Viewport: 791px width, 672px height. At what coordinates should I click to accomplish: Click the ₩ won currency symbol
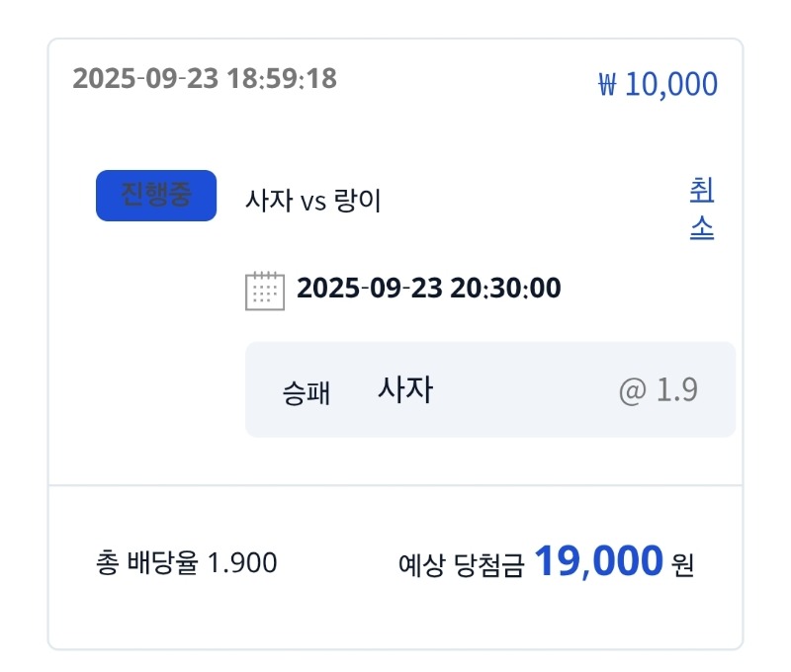point(607,84)
